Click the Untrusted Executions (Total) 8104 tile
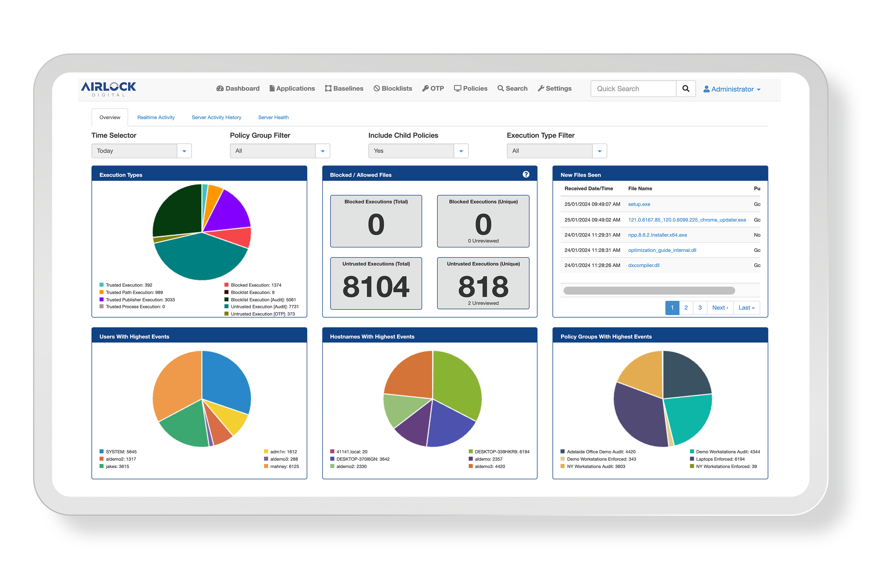878x588 pixels. tap(376, 283)
